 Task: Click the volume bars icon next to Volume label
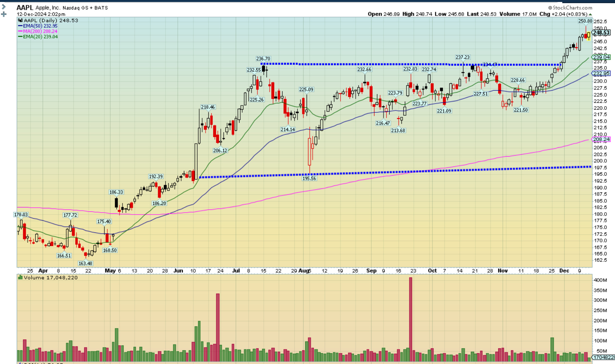(x=20, y=277)
